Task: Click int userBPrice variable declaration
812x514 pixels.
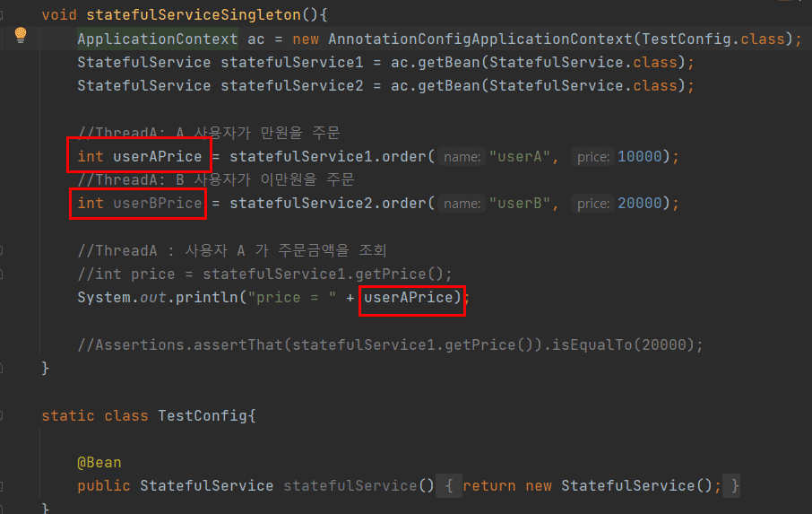Action: [139, 203]
